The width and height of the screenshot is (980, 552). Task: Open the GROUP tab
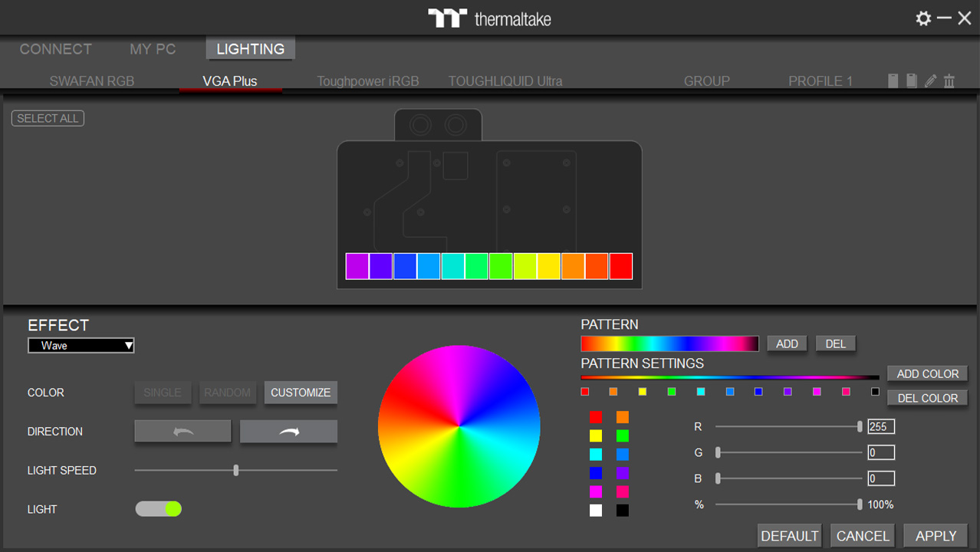pos(707,81)
